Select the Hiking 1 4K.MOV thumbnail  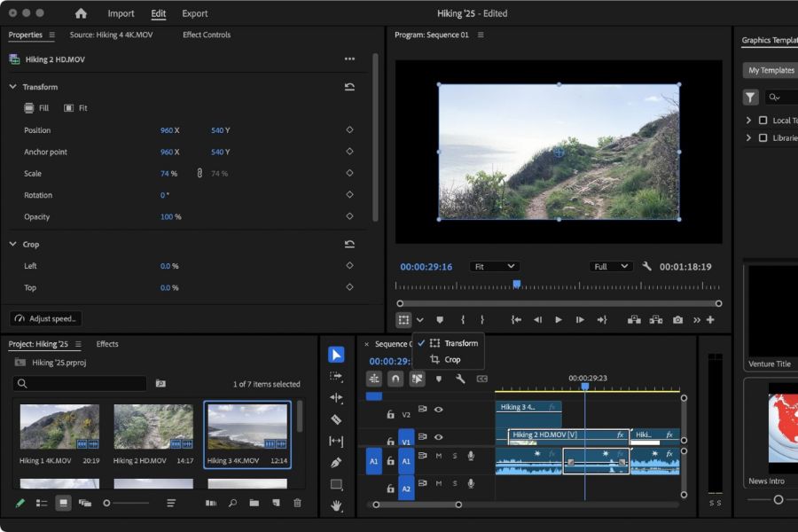59,426
